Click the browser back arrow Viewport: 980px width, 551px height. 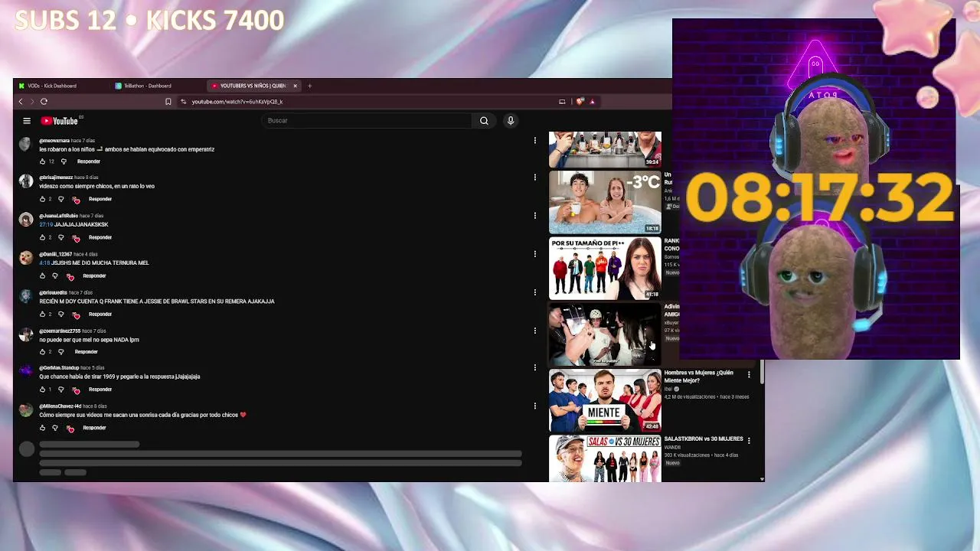(x=21, y=102)
